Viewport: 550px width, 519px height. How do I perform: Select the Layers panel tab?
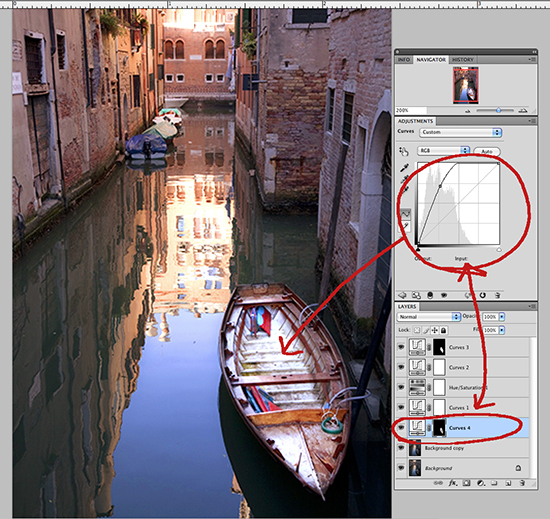tap(407, 306)
